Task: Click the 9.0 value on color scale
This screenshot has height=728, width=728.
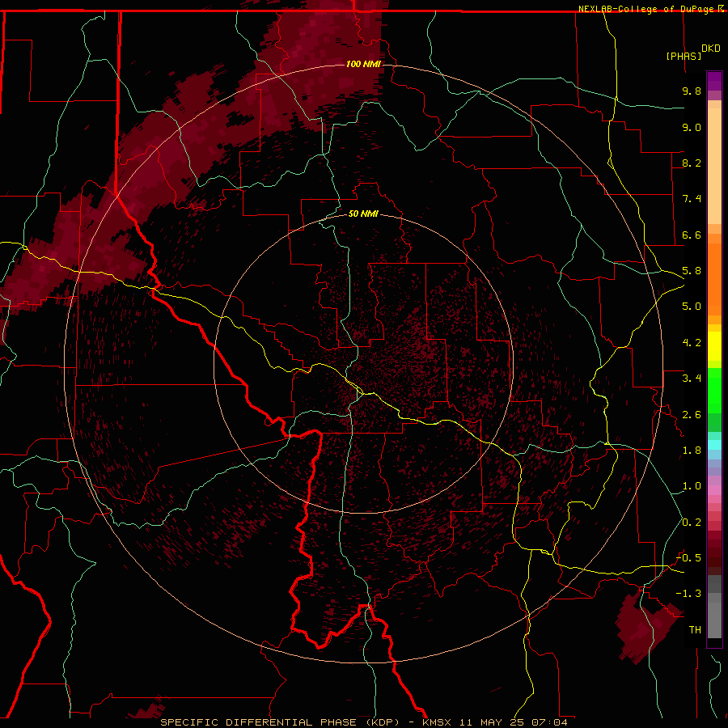Action: [x=692, y=127]
